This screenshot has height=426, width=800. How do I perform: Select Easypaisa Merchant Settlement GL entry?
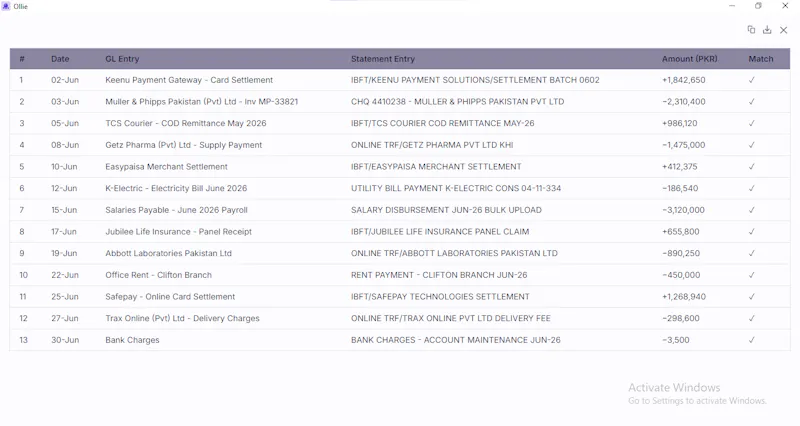[166, 167]
